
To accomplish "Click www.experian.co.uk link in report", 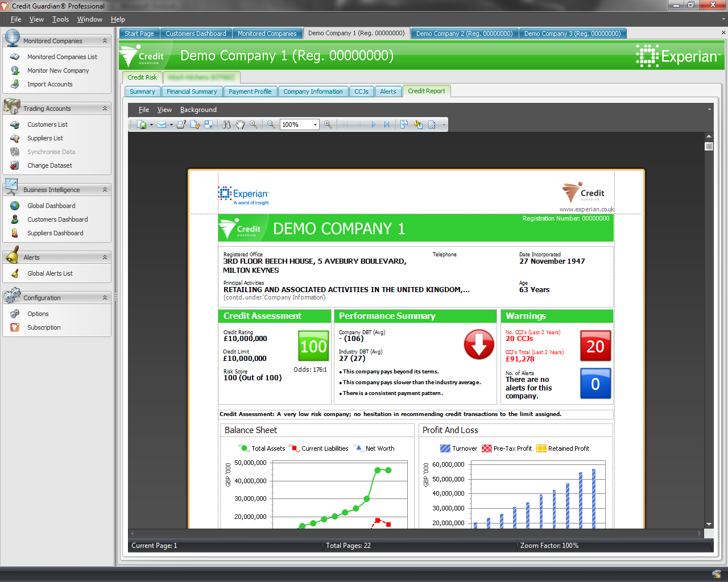I will point(587,209).
